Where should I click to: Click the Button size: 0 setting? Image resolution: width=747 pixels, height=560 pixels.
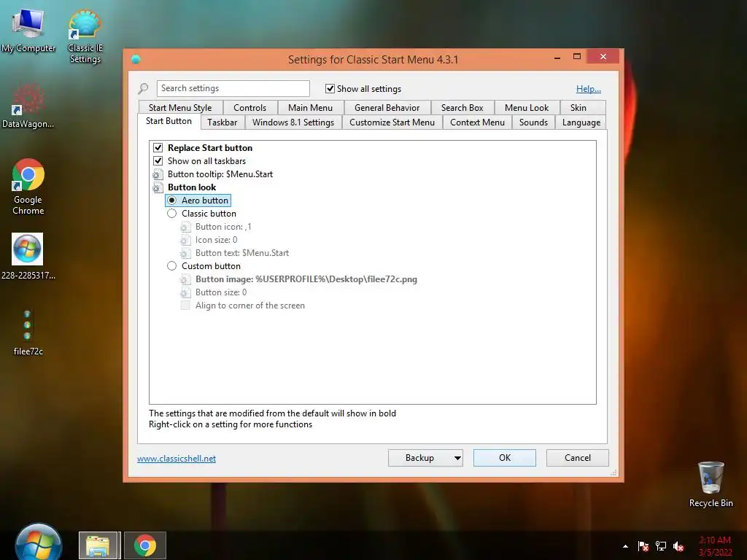221,292
